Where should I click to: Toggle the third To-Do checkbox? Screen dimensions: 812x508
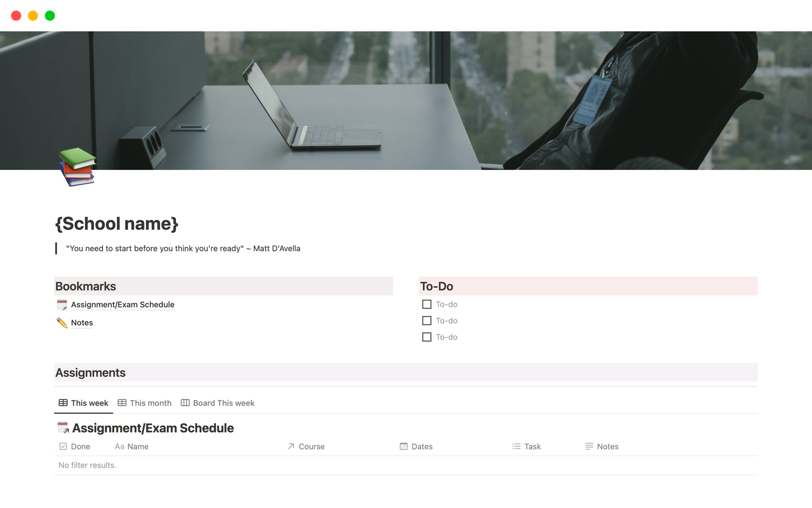point(426,337)
